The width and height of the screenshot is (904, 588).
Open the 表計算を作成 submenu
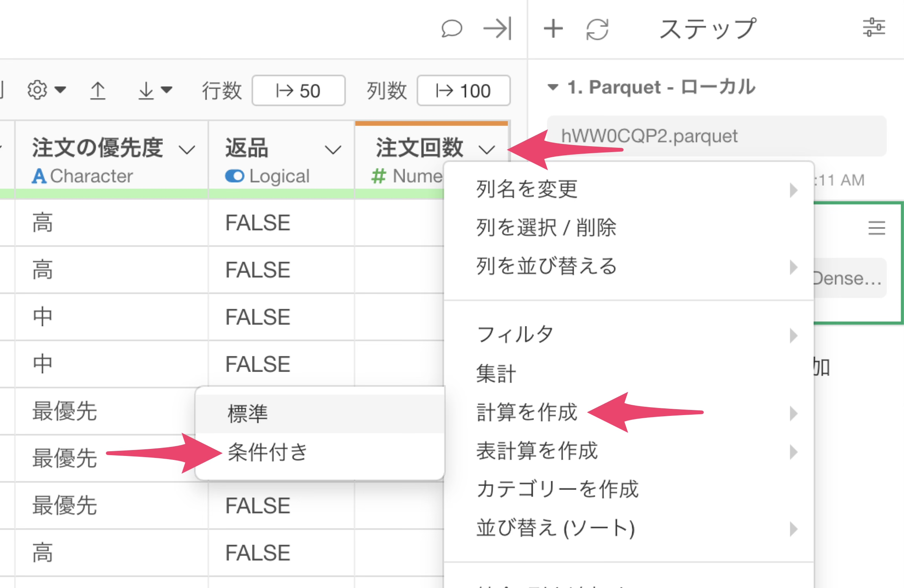point(629,451)
